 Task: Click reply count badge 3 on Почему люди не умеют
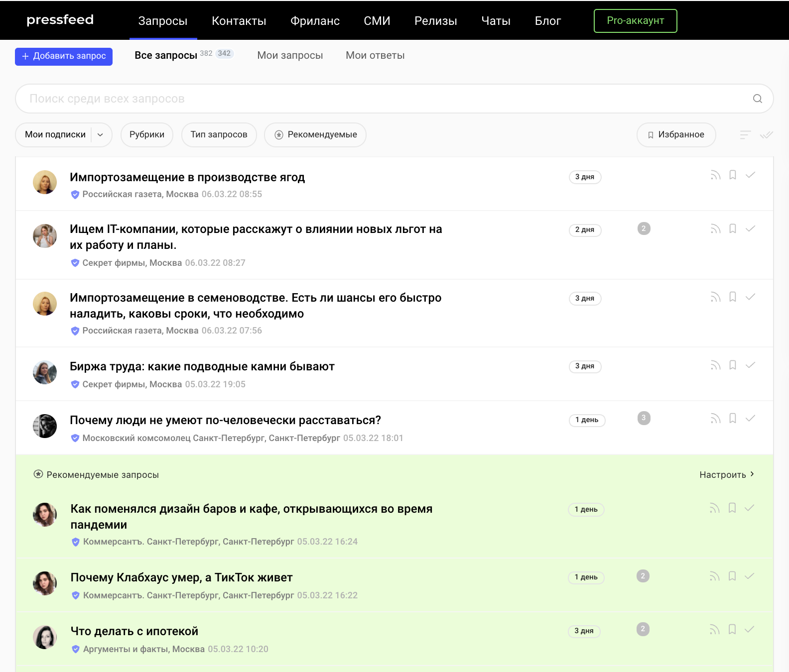coord(644,418)
